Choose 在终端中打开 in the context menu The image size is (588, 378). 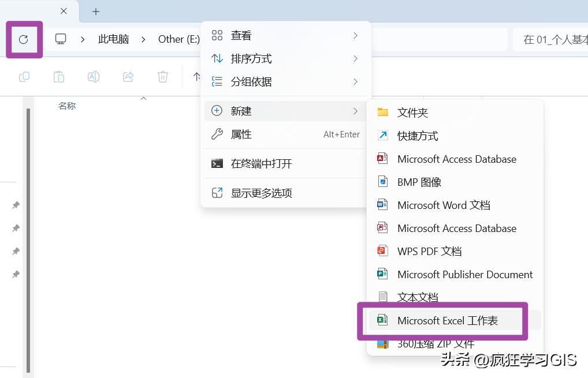click(x=286, y=163)
